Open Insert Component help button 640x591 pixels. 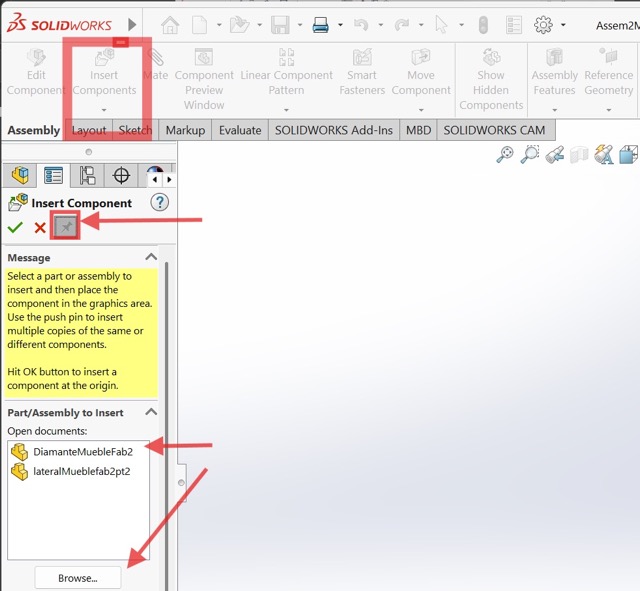tap(160, 202)
